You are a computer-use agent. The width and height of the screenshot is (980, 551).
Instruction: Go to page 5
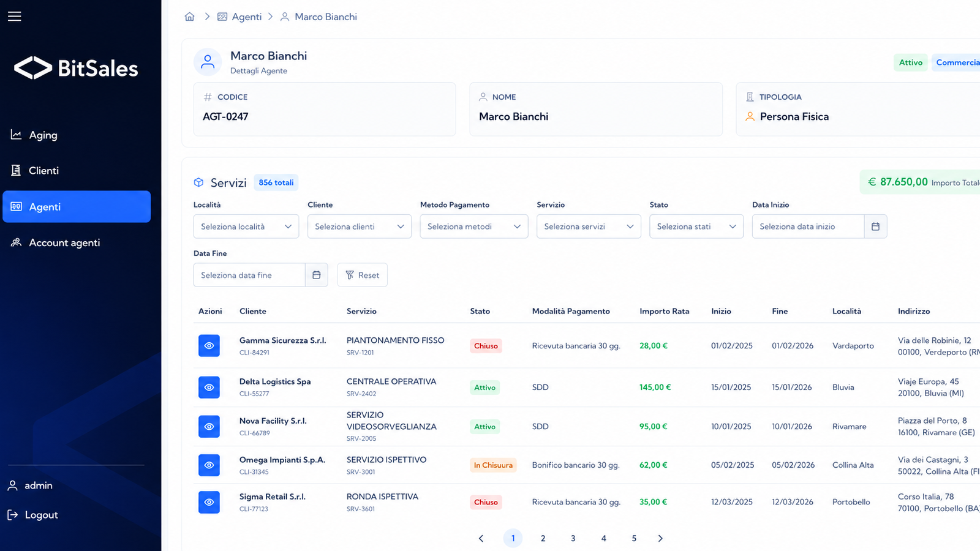point(634,538)
